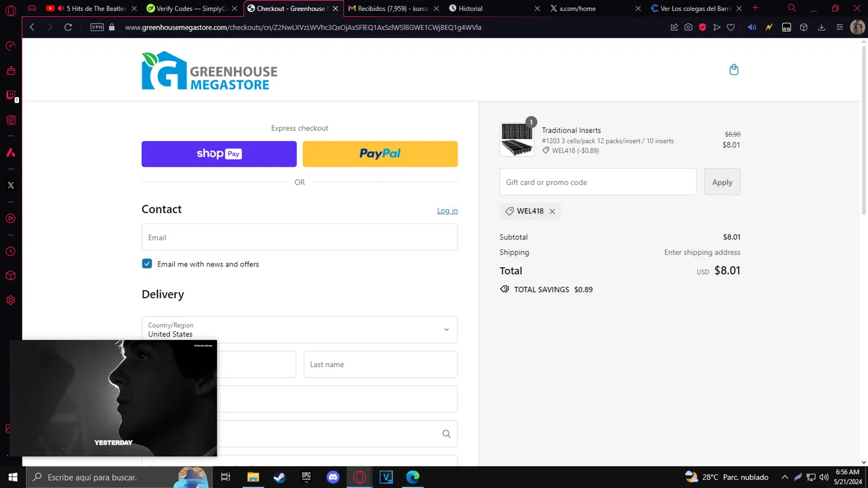Click the GX Corner gamepad icon
The width and height of the screenshot is (868, 488).
(x=32, y=8)
